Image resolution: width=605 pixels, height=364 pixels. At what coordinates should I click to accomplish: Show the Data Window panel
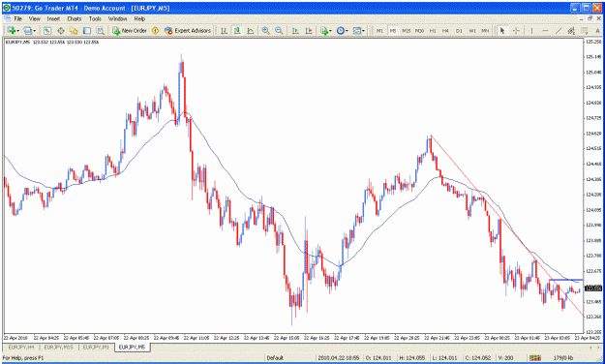tap(61, 30)
